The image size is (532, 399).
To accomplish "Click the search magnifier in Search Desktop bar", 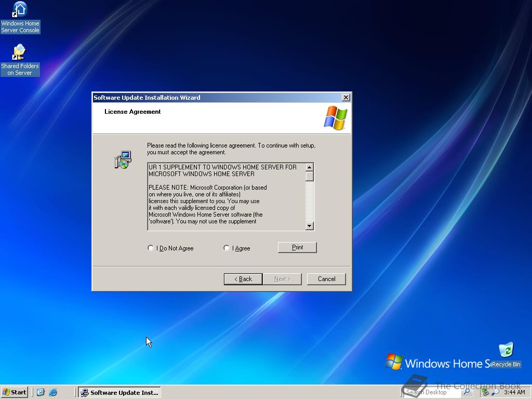I will 467,392.
